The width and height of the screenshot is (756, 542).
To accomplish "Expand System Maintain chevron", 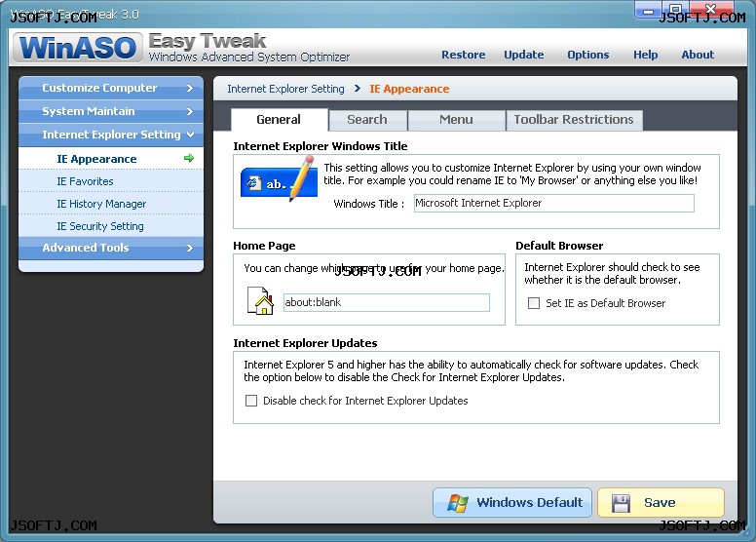I will point(189,111).
